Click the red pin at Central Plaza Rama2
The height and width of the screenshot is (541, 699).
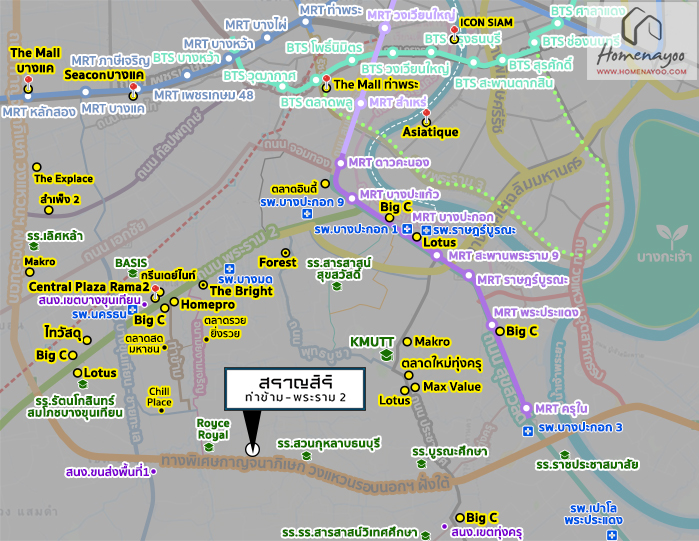pyautogui.click(x=155, y=290)
